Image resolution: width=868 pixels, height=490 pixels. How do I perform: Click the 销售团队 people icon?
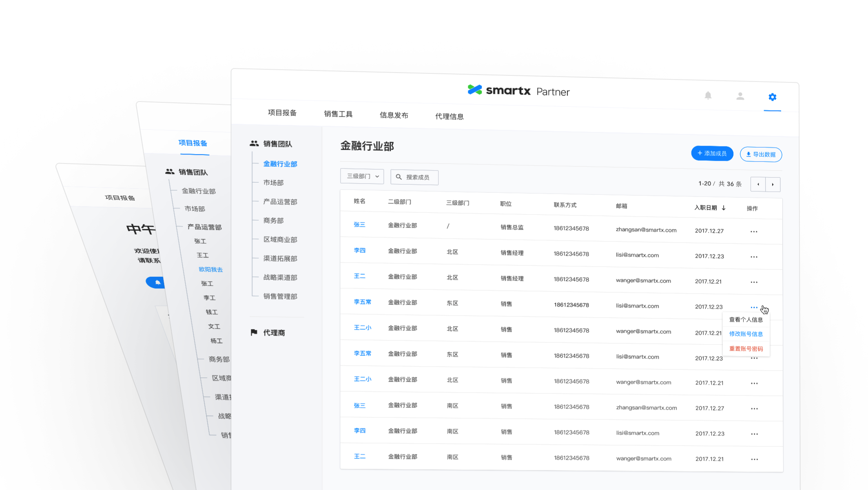[x=254, y=143]
